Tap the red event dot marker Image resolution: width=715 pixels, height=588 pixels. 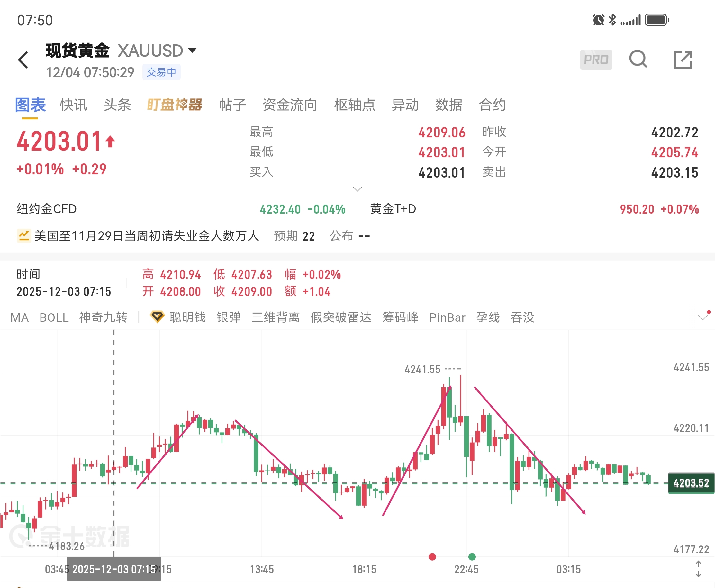point(432,556)
